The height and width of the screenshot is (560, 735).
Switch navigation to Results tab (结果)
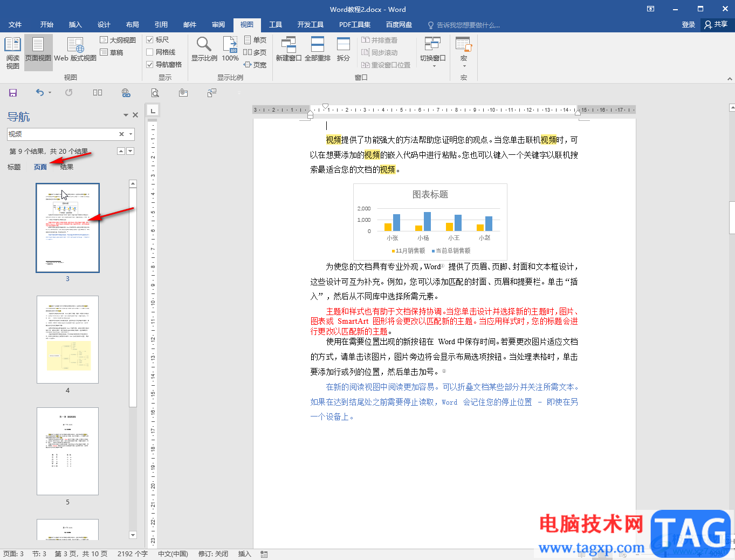coord(67,167)
